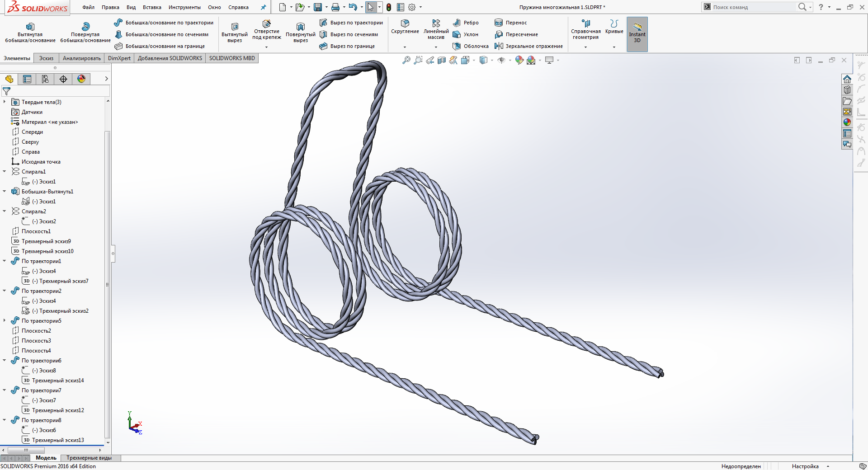Open Отверстие под крепеж tool

click(267, 30)
